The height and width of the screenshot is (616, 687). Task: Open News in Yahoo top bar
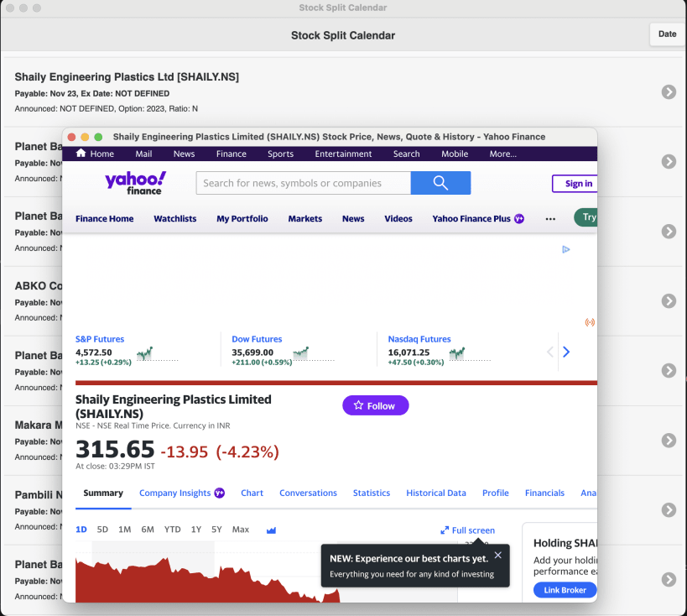184,154
